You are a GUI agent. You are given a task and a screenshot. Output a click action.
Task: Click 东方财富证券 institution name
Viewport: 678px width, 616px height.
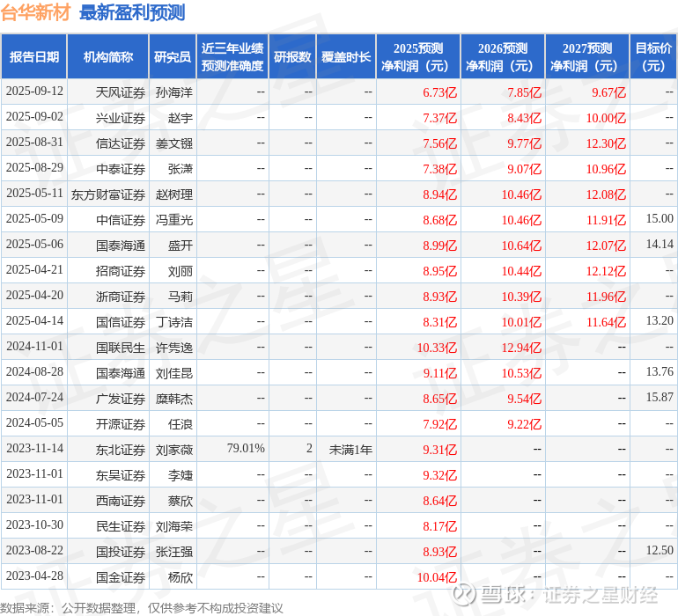(x=108, y=194)
